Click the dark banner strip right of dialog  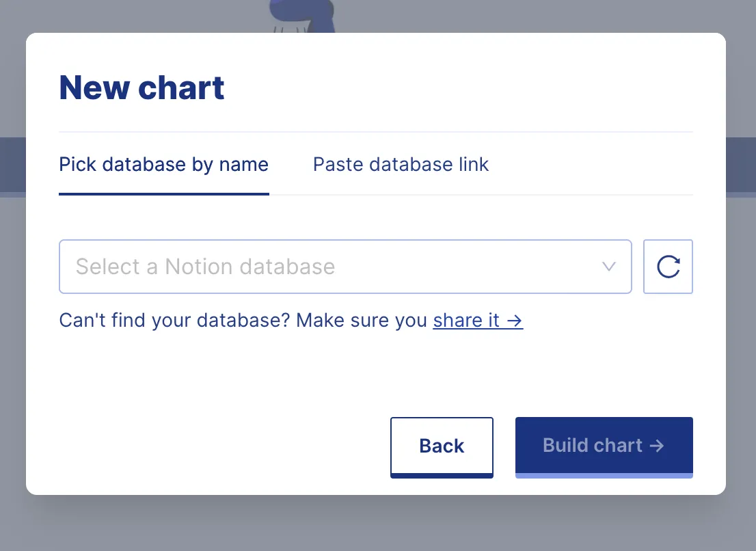click(x=741, y=165)
